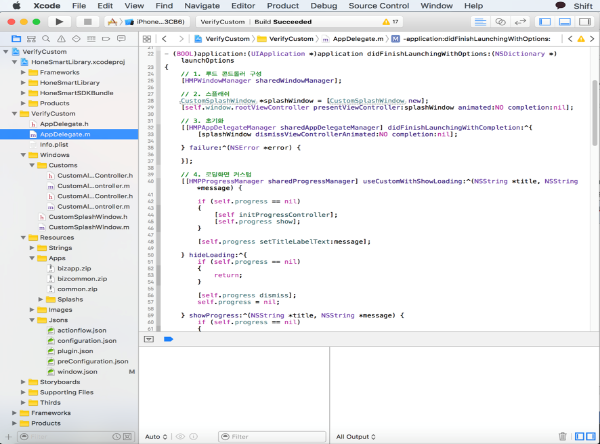Screen dimensions: 600x444
Task: Hide the debug area with toggle button
Action: coord(149,339)
